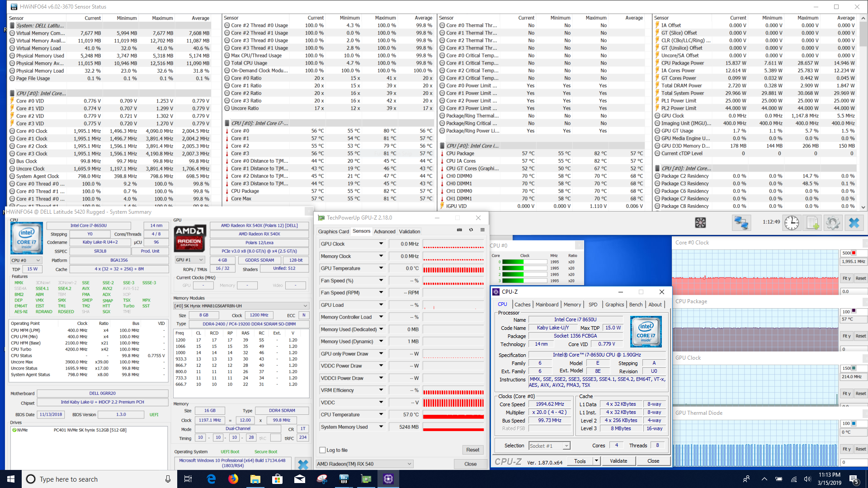Click Cortana microphone icon in search box

(168, 479)
